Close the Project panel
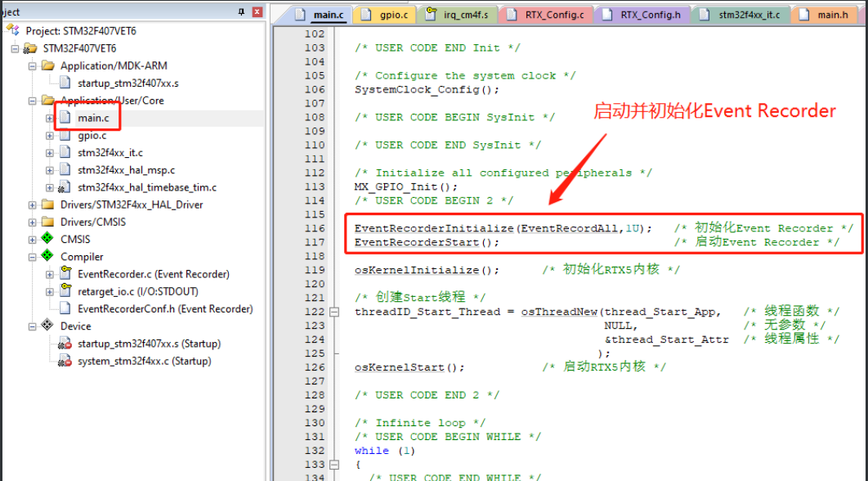 (x=256, y=11)
